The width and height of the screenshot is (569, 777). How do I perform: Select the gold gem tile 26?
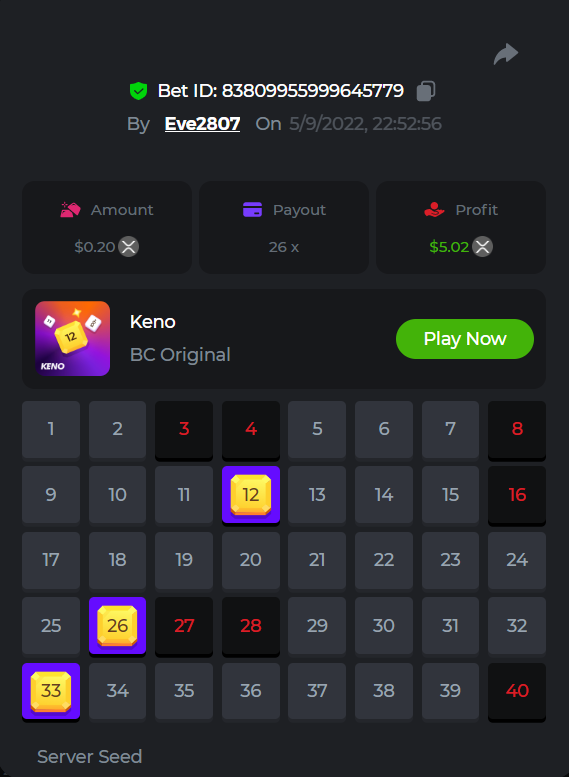(x=117, y=626)
